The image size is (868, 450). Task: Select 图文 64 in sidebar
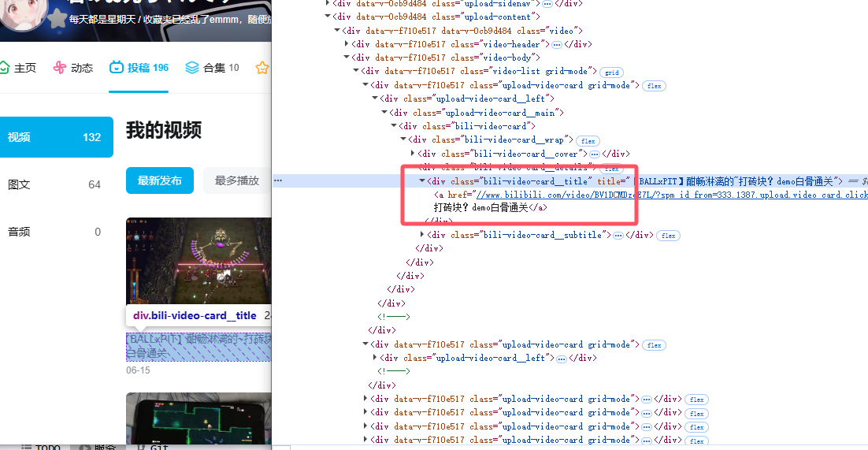(54, 184)
